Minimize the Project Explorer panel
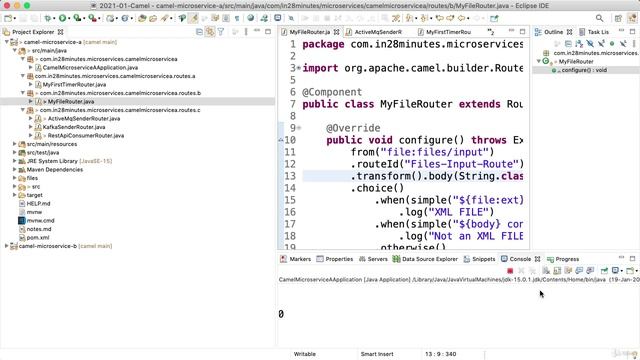The image size is (640, 360). tap(257, 31)
